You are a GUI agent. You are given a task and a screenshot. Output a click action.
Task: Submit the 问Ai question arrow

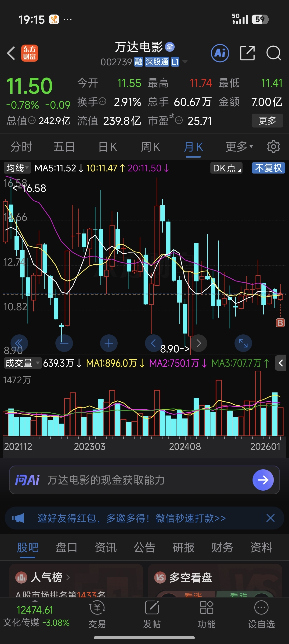click(263, 480)
